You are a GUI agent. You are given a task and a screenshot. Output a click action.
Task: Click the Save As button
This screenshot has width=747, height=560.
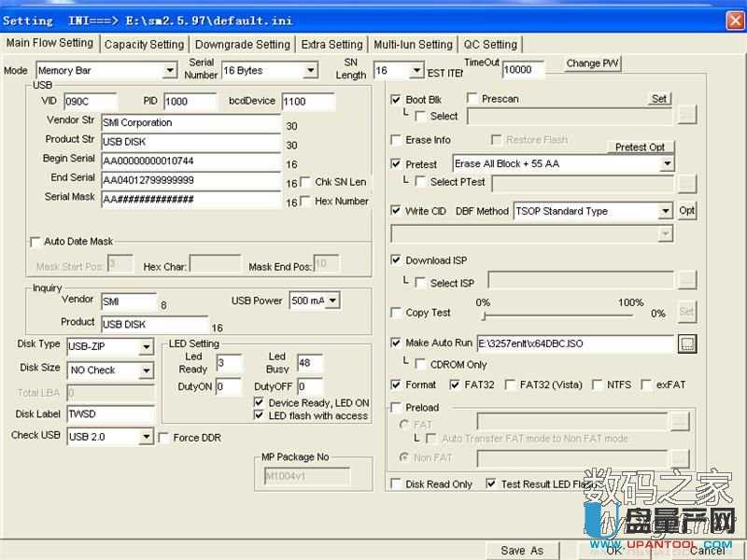(x=522, y=551)
